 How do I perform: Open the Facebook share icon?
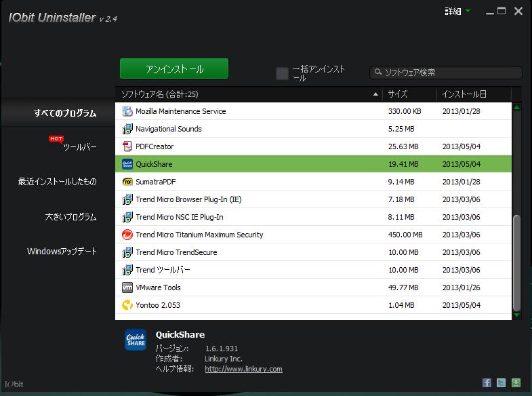pyautogui.click(x=487, y=382)
